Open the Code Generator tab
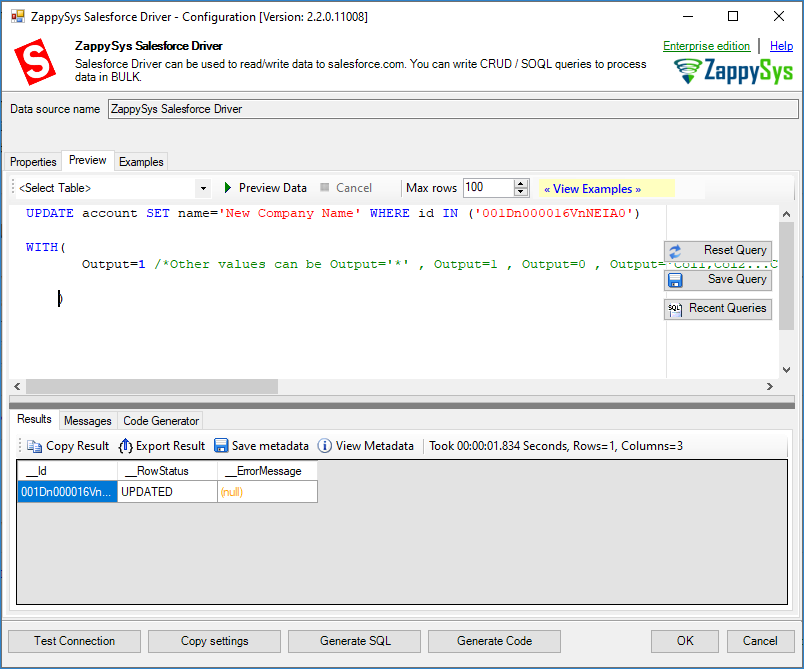804x669 pixels. 161,421
